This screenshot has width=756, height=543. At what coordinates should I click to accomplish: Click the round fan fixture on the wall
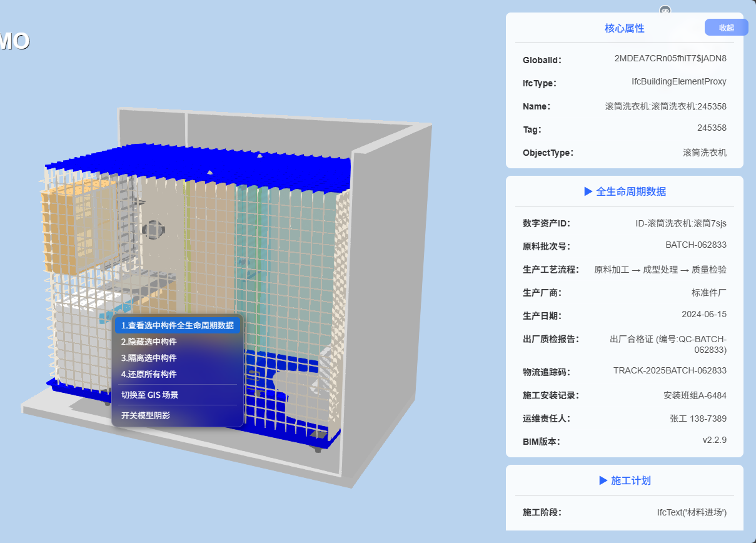154,229
